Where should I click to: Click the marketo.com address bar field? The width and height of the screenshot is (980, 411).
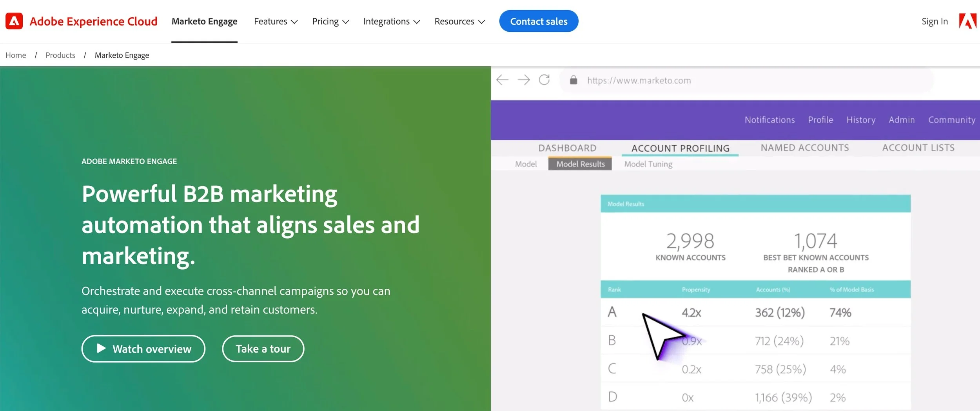tap(746, 80)
